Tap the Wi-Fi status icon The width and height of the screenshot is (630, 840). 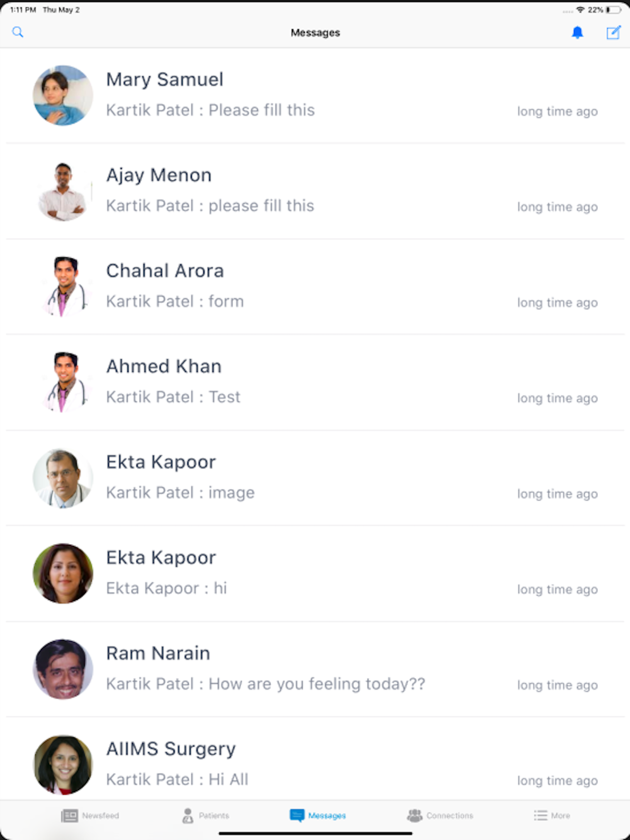pos(580,10)
